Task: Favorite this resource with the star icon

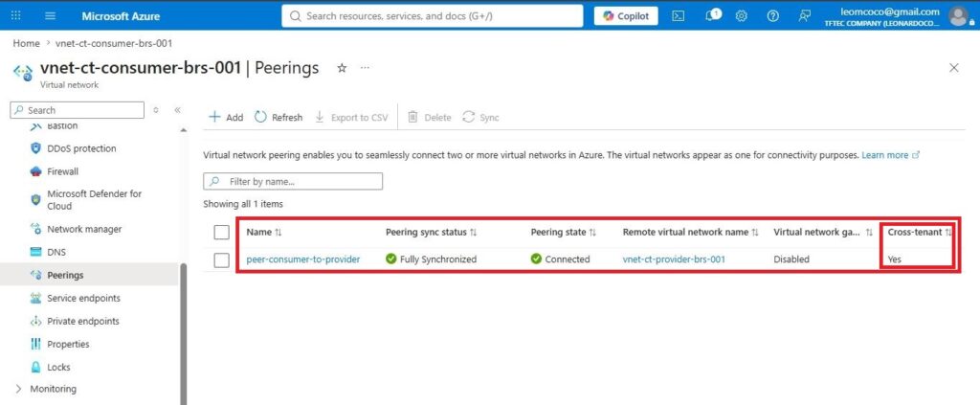Action: pos(342,67)
